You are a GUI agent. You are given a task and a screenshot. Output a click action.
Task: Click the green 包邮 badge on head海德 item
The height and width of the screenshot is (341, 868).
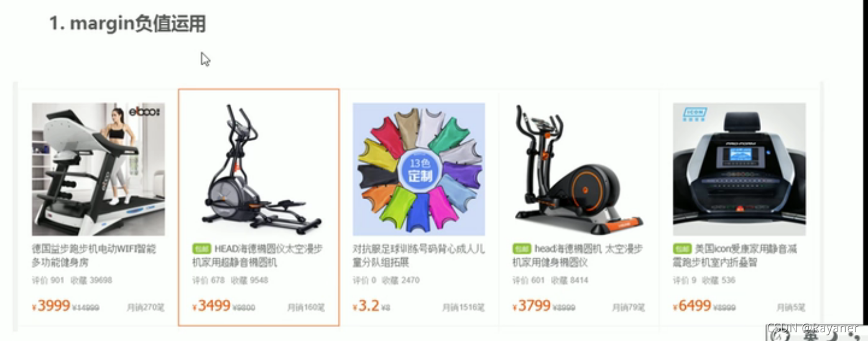tap(522, 249)
